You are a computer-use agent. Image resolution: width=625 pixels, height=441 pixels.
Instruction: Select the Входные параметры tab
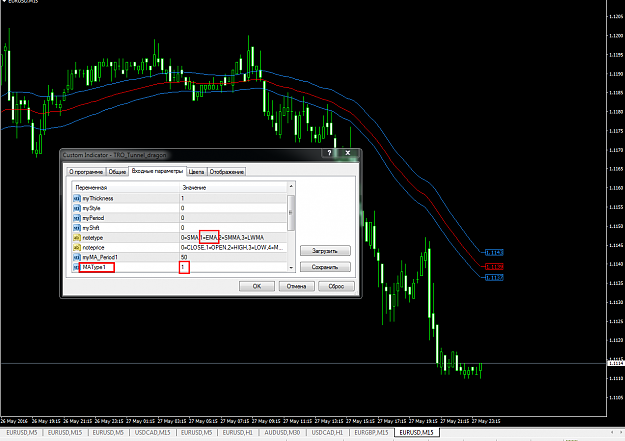(157, 171)
